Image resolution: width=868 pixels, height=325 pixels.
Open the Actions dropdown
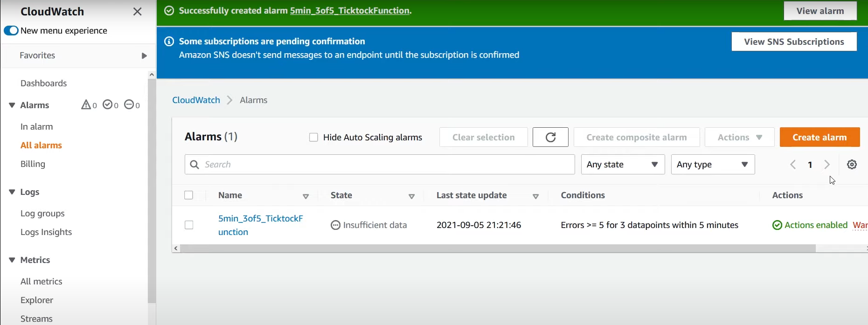pyautogui.click(x=740, y=137)
